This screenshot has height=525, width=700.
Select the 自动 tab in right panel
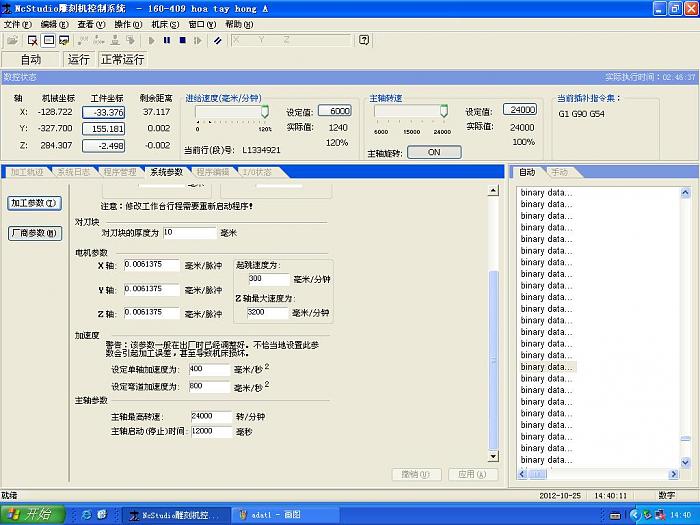click(x=527, y=172)
